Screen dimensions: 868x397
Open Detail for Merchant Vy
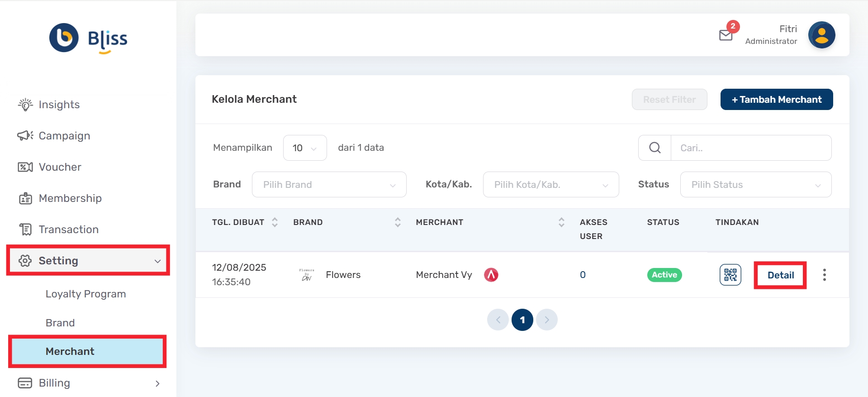780,275
